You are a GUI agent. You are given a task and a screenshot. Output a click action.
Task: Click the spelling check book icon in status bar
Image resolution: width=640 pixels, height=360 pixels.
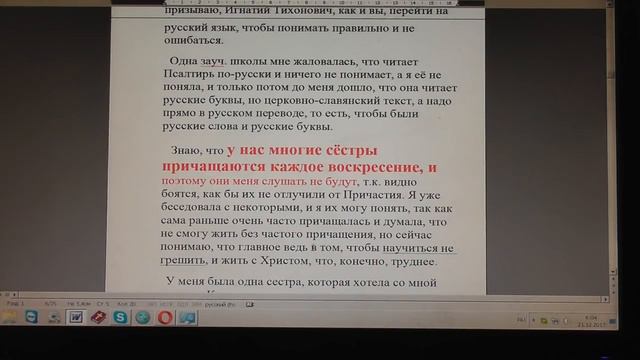(x=249, y=304)
